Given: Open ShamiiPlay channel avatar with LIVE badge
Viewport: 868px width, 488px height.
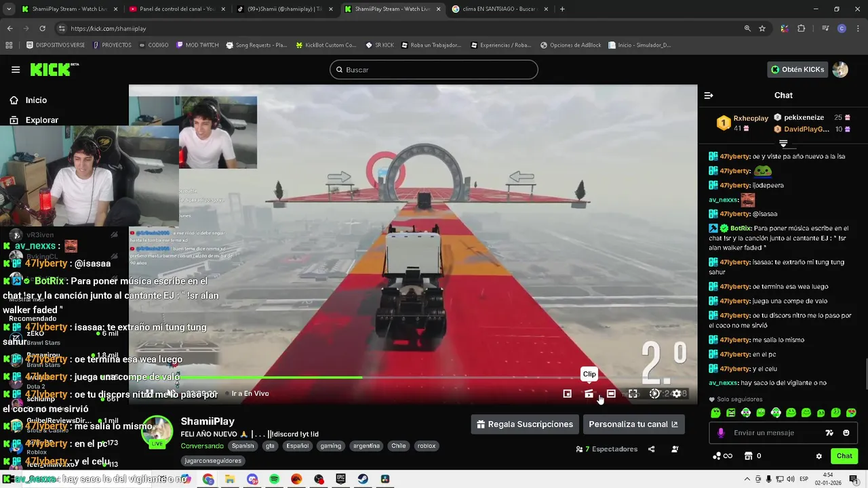Looking at the screenshot, I should pyautogui.click(x=157, y=432).
